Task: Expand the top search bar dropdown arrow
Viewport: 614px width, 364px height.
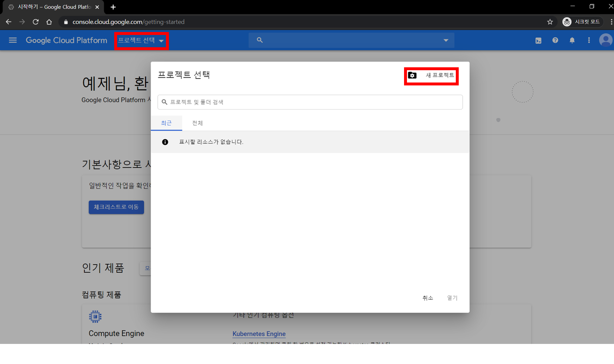Action: point(446,40)
